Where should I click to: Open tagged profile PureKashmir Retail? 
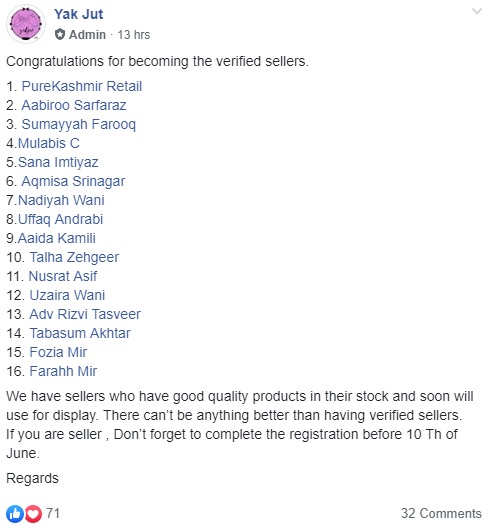click(x=82, y=86)
